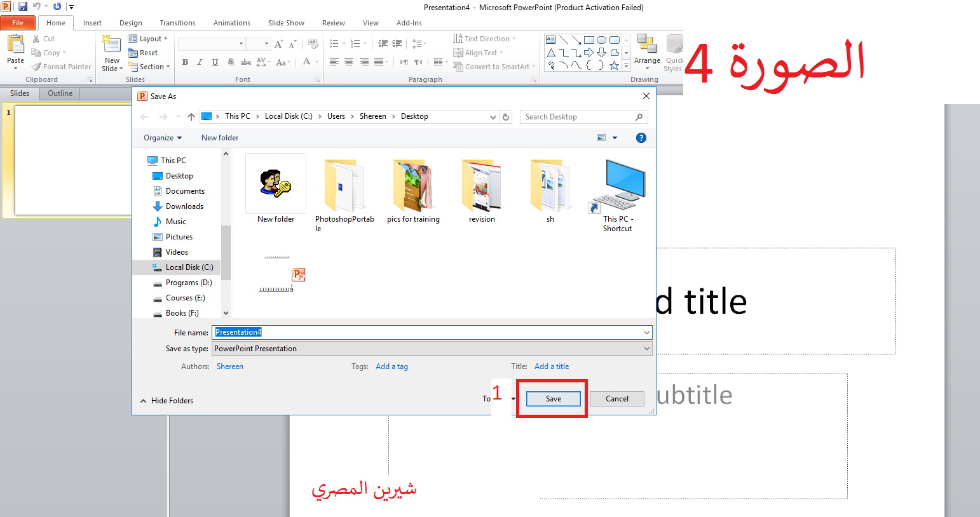Open the Layout dropdown
The width and height of the screenshot is (980, 517).
coord(147,39)
